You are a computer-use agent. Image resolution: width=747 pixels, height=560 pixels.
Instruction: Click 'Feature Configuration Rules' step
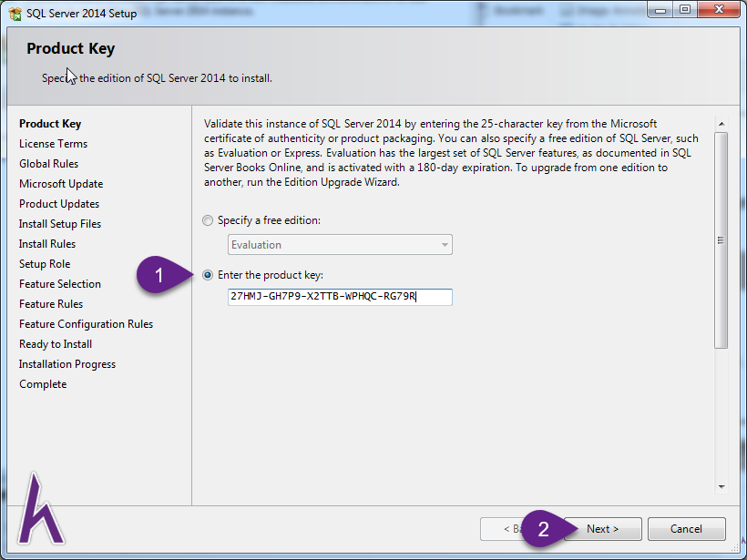pyautogui.click(x=87, y=324)
